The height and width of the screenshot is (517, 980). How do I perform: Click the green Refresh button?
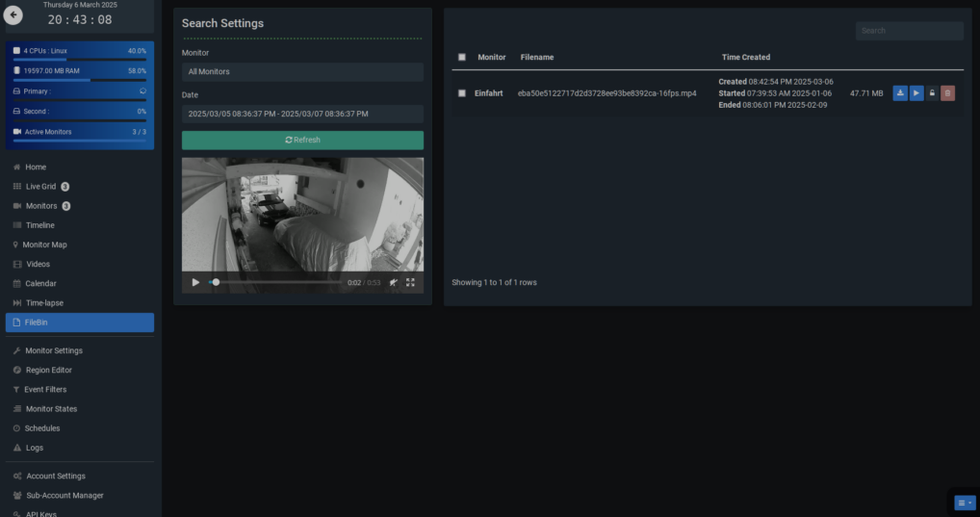coord(302,141)
